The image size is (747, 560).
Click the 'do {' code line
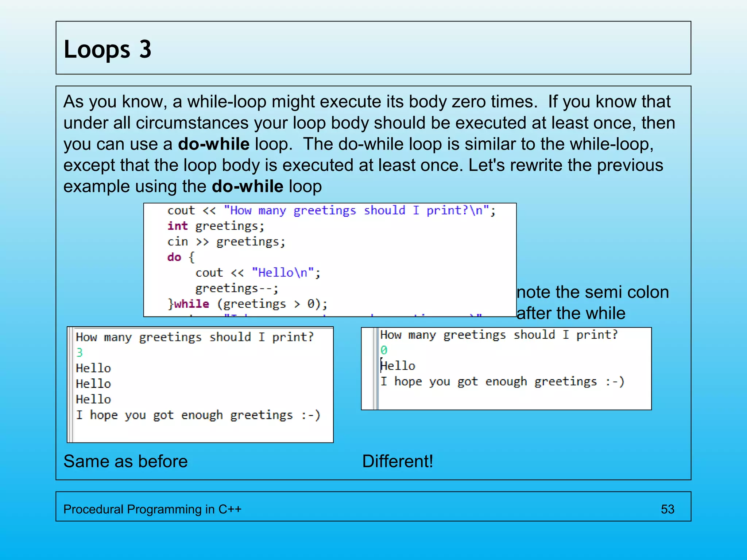pos(181,257)
